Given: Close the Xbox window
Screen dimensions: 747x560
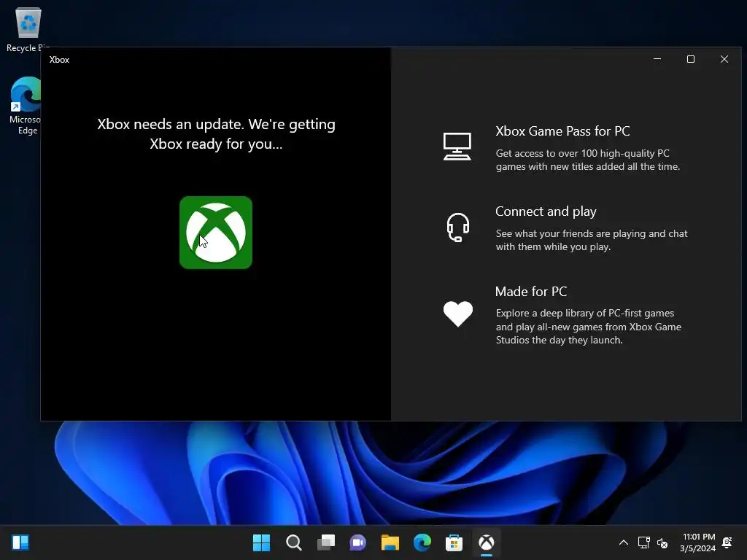Looking at the screenshot, I should coord(724,59).
